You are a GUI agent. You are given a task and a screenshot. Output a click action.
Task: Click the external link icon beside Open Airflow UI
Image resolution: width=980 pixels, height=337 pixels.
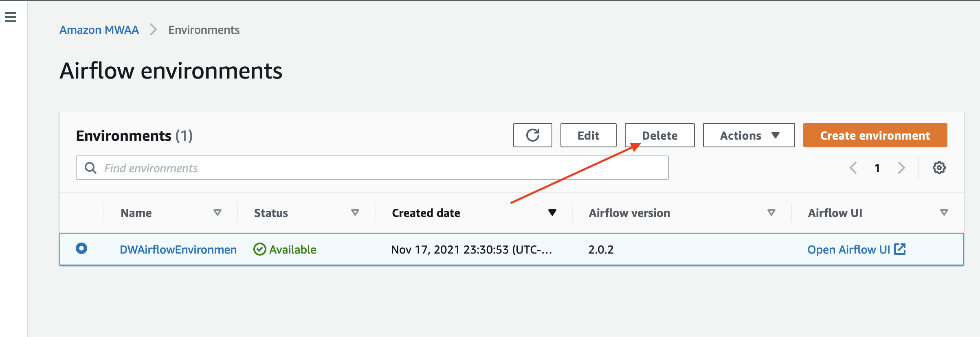(x=900, y=249)
